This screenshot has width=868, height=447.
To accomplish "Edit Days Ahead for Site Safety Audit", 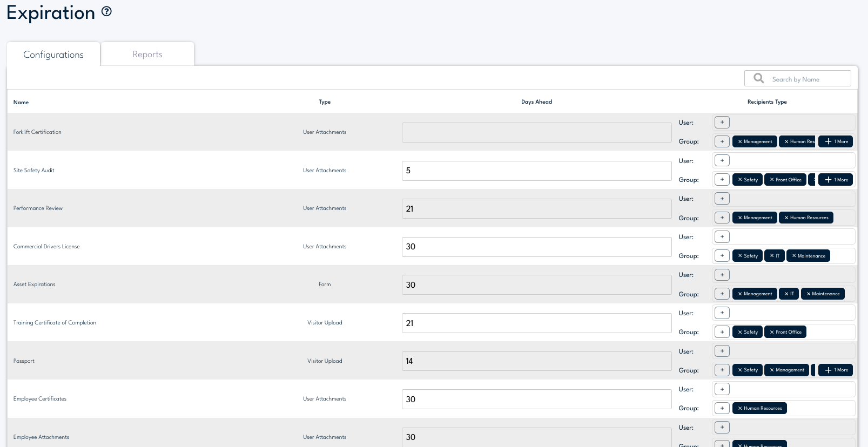I will (536, 171).
